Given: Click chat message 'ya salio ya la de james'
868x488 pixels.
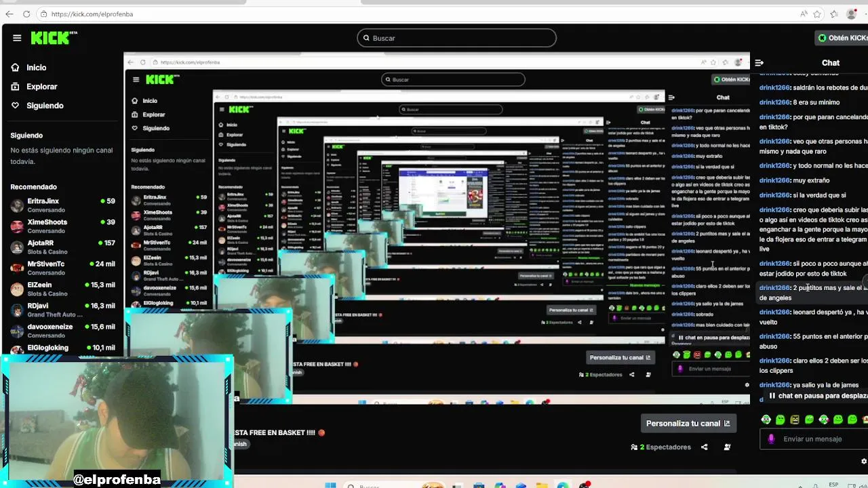Looking at the screenshot, I should click(826, 385).
